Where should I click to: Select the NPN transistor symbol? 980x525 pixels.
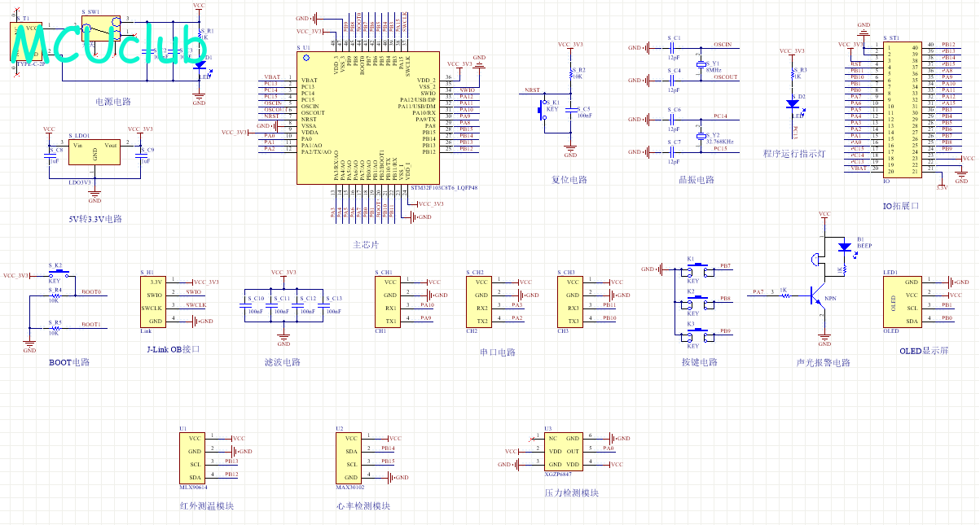[x=819, y=297]
